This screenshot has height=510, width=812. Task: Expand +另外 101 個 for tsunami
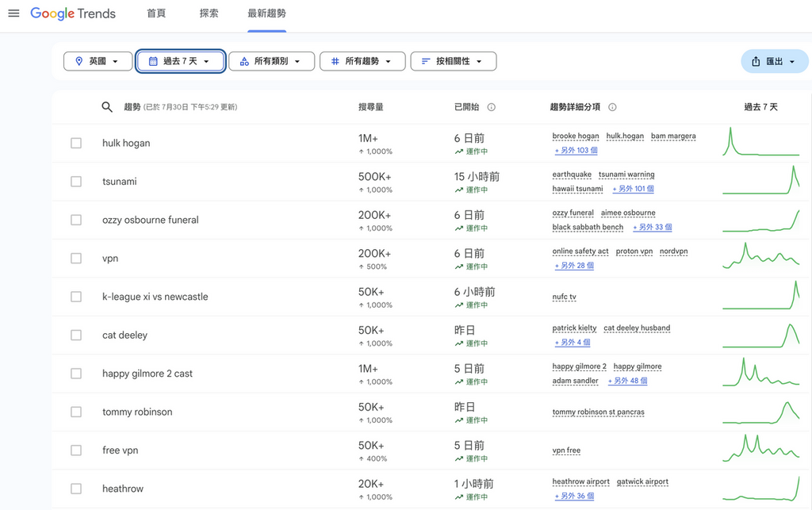pos(633,189)
